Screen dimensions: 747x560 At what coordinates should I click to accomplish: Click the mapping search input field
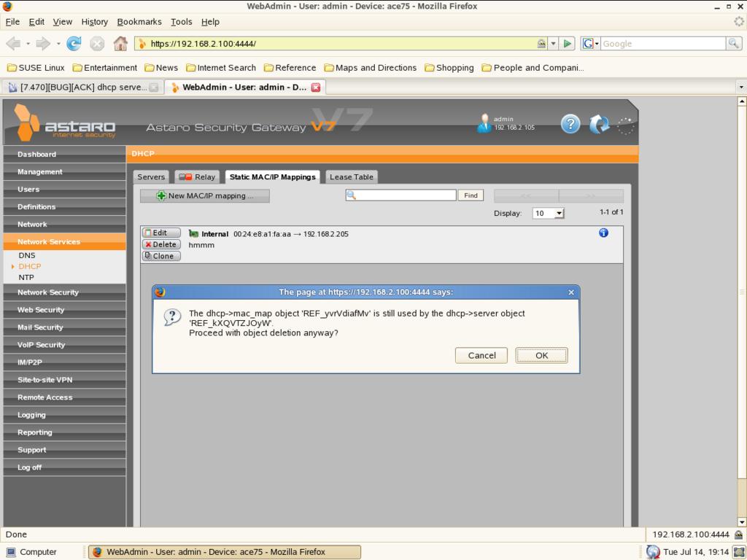point(401,195)
